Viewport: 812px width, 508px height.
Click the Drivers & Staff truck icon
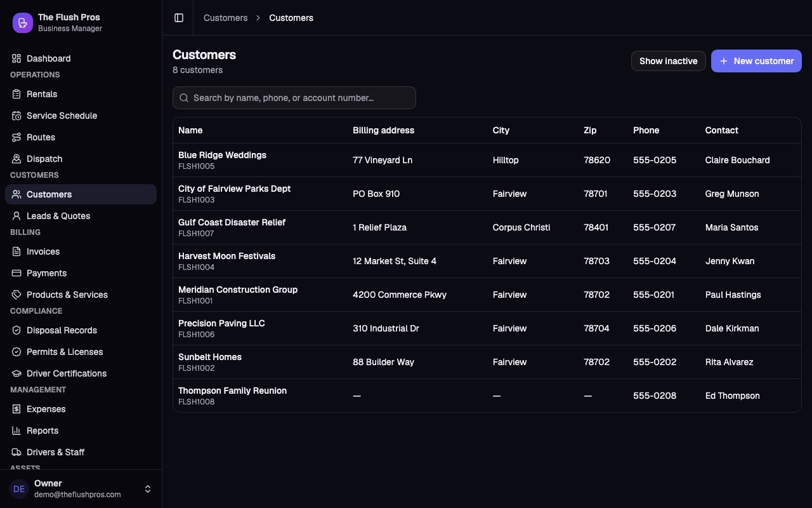point(16,452)
